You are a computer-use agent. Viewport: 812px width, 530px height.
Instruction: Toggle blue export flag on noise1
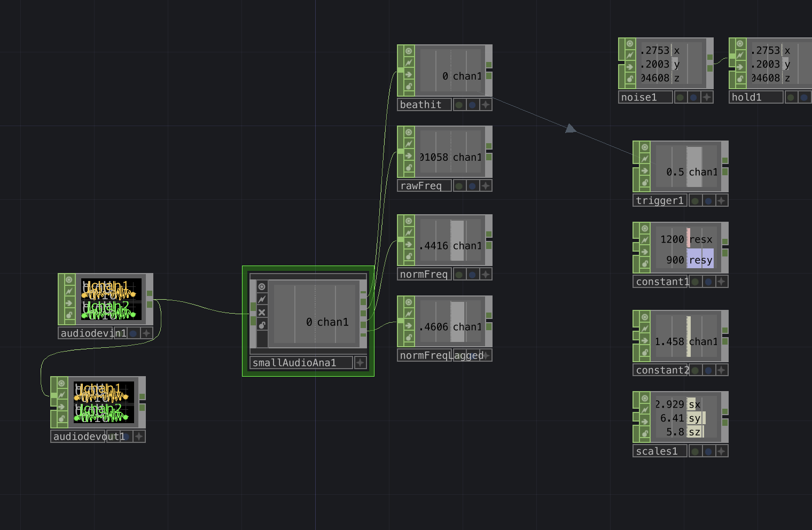point(693,97)
